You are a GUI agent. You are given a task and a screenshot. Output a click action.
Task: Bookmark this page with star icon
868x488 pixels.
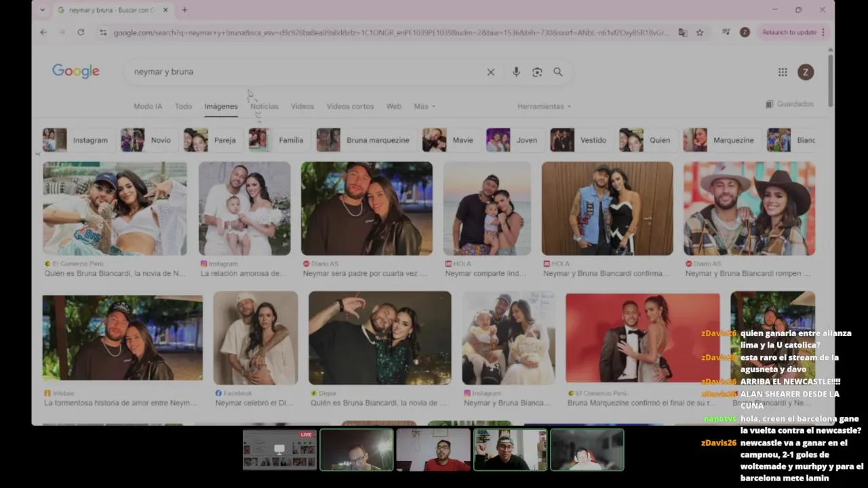[700, 32]
